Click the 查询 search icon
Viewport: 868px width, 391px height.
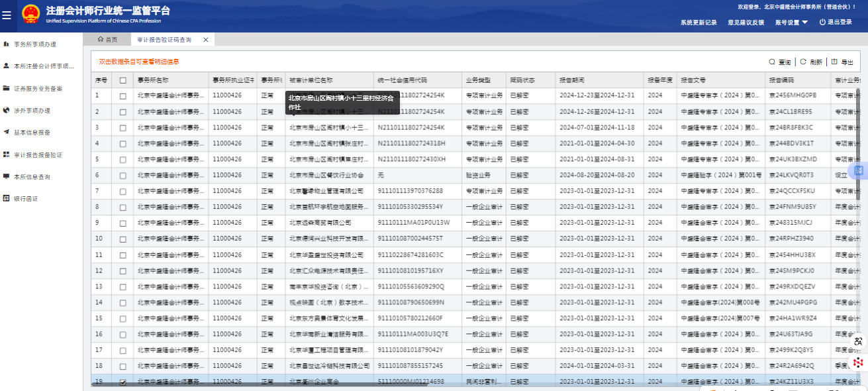[772, 62]
